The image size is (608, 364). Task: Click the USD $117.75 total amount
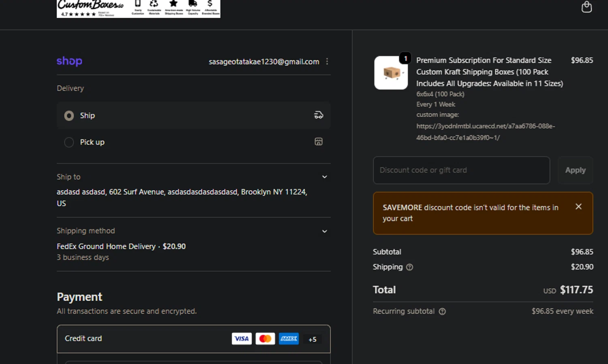tap(568, 290)
